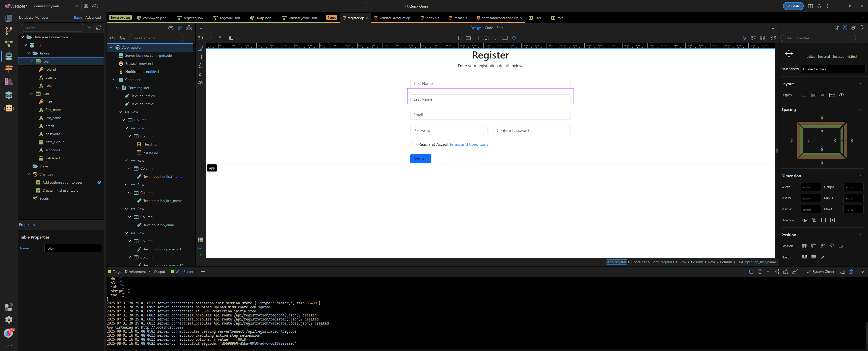Screen dimensions: 868x351
Task: Set overflow to visible eye icon
Action: point(805,220)
